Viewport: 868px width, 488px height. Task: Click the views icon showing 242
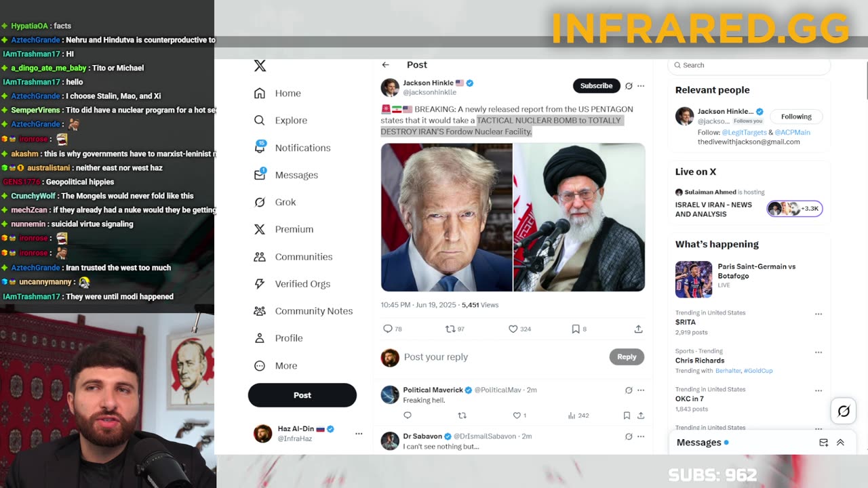coord(572,415)
